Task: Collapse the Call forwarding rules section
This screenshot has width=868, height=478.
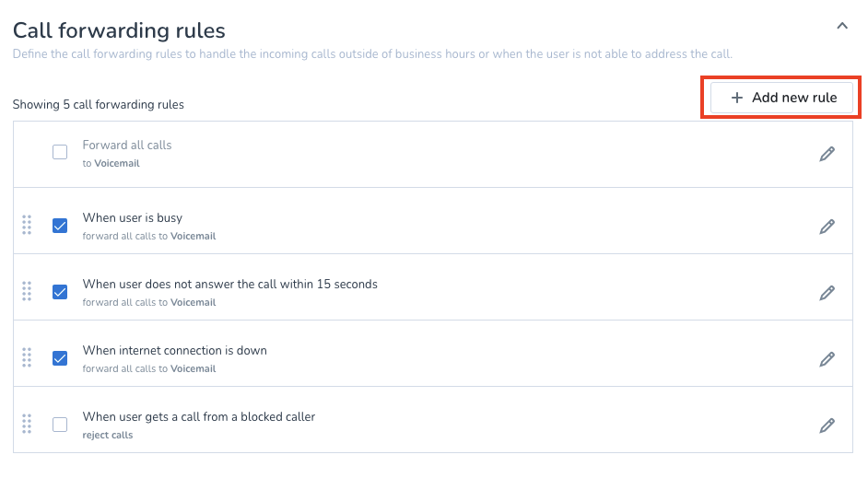Action: click(841, 27)
